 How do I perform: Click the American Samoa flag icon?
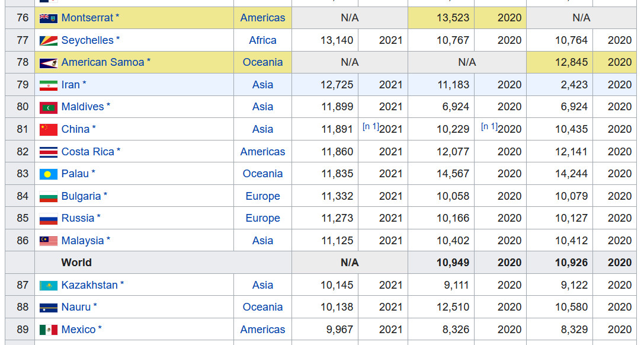[x=48, y=62]
